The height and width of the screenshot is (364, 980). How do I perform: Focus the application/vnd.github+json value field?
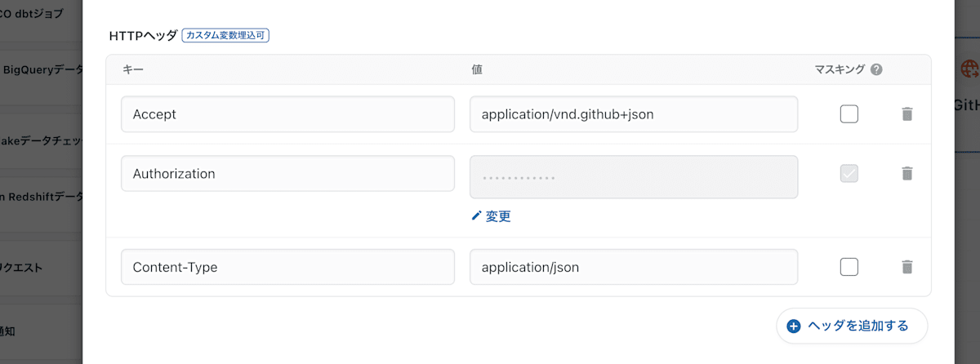click(634, 114)
